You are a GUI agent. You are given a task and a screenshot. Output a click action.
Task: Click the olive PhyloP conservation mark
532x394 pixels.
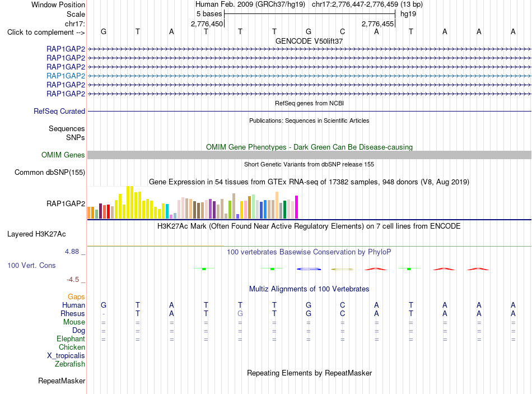click(x=342, y=269)
